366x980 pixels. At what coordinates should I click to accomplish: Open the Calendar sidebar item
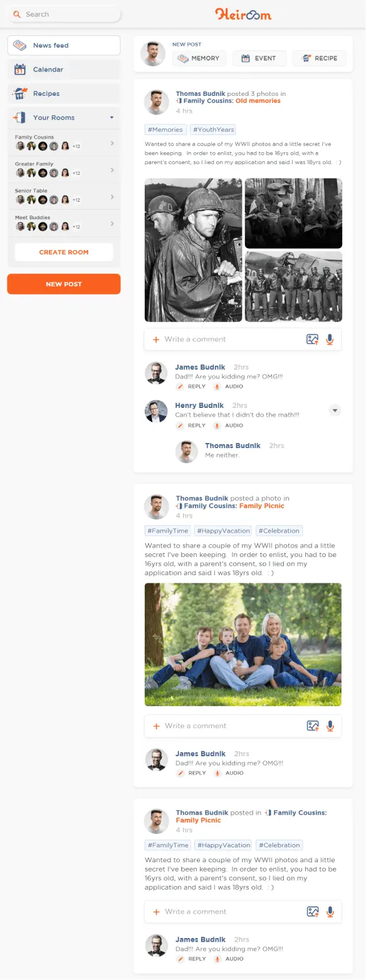click(64, 70)
